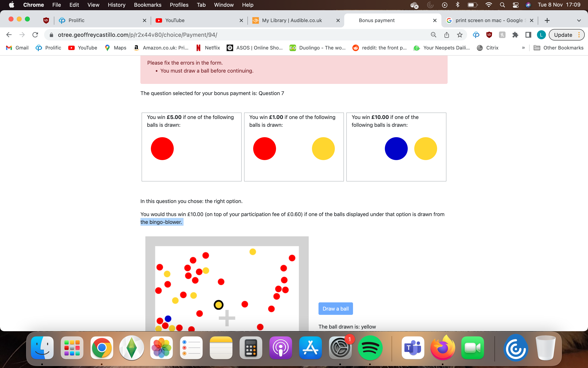Image resolution: width=588 pixels, height=368 pixels.
Task: Open Firefox from the Dock
Action: click(x=443, y=348)
